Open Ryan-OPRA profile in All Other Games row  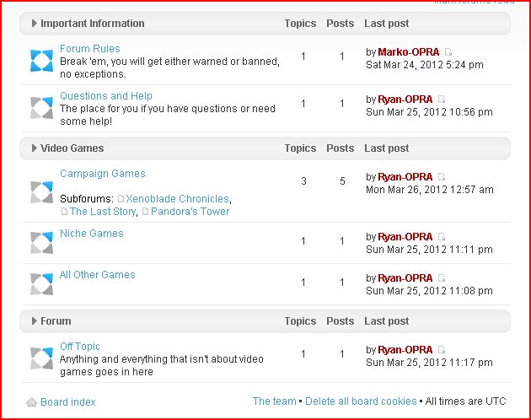point(405,278)
